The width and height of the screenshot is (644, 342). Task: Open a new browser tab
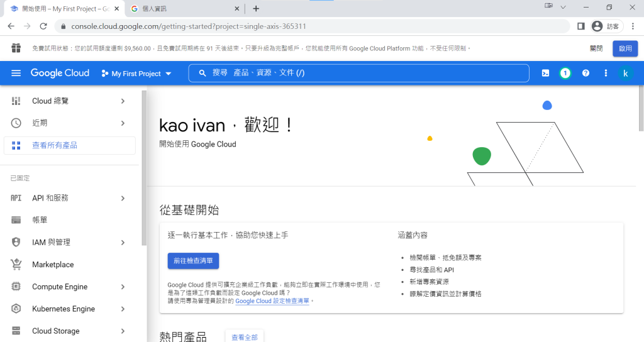click(256, 9)
